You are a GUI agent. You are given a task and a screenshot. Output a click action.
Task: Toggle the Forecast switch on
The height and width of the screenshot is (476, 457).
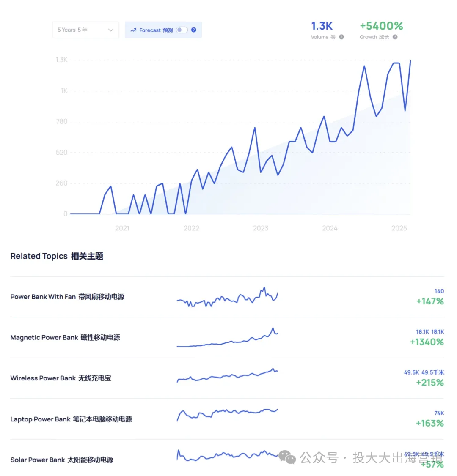click(182, 30)
